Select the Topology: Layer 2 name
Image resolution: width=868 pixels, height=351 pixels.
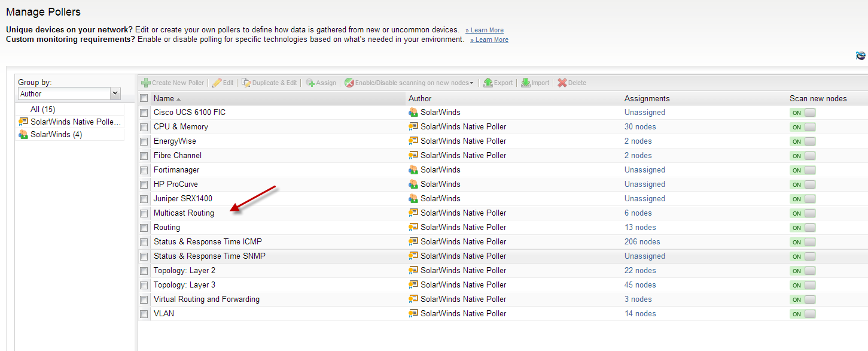click(x=184, y=270)
